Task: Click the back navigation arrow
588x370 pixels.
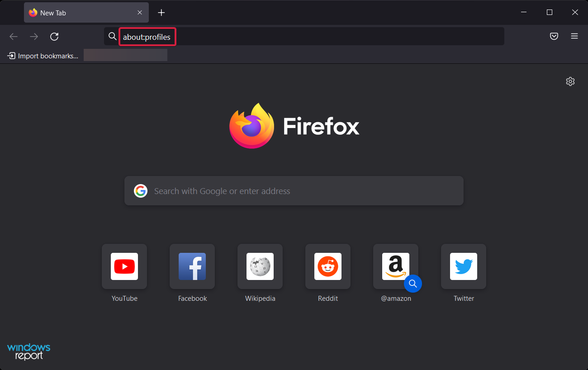Action: point(14,36)
